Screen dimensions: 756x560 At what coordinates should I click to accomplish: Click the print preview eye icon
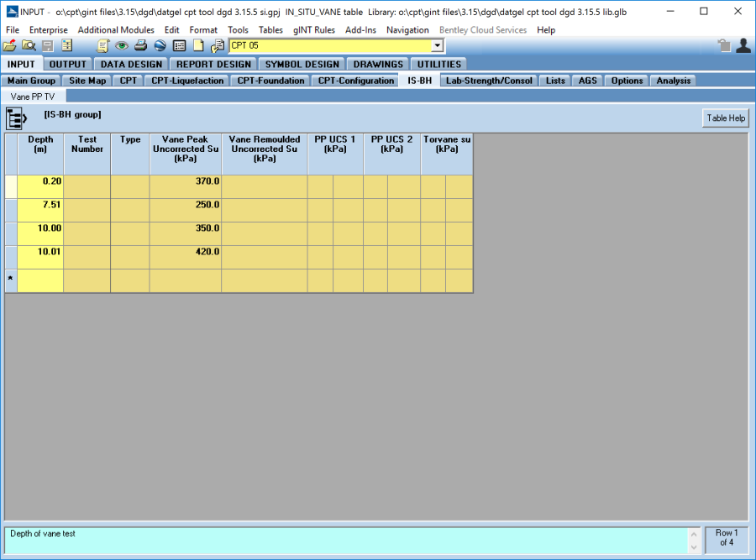point(122,46)
